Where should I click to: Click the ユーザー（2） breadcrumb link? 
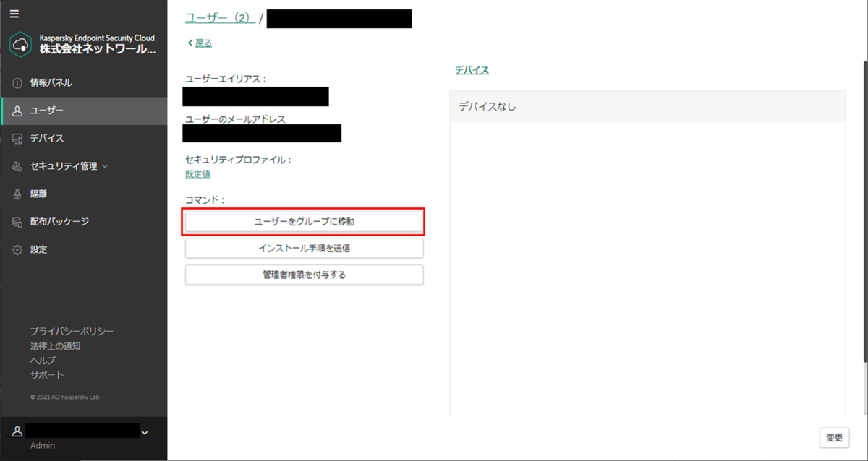pyautogui.click(x=221, y=18)
